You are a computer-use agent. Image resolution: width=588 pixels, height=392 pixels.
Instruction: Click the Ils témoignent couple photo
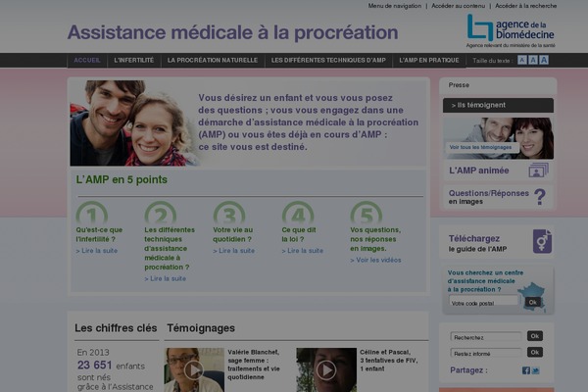click(x=498, y=138)
